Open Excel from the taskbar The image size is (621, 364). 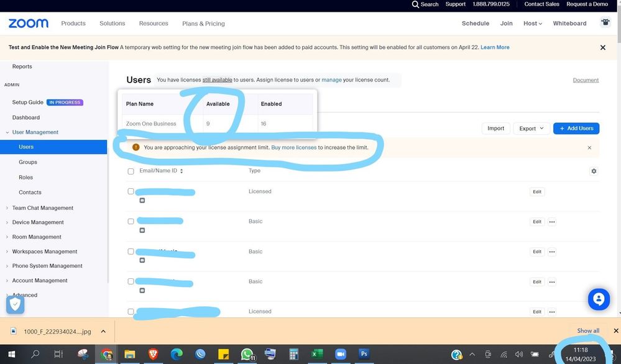coord(317,353)
